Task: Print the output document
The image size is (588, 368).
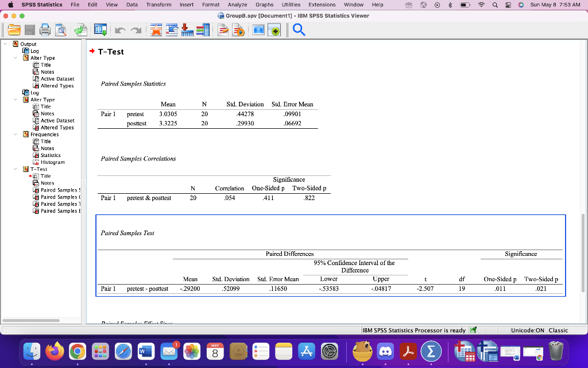Action: (45, 30)
